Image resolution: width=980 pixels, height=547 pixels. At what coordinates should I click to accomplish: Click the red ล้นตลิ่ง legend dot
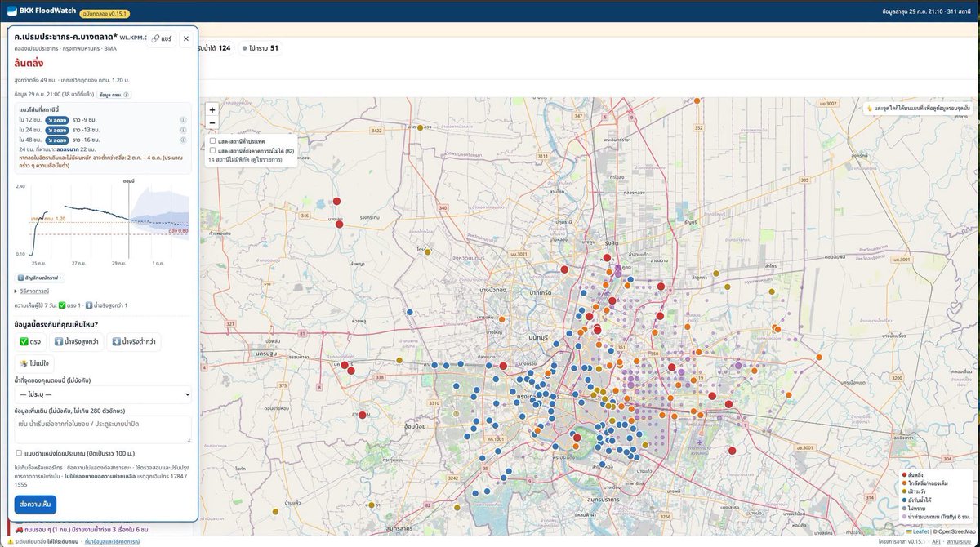[x=903, y=474]
